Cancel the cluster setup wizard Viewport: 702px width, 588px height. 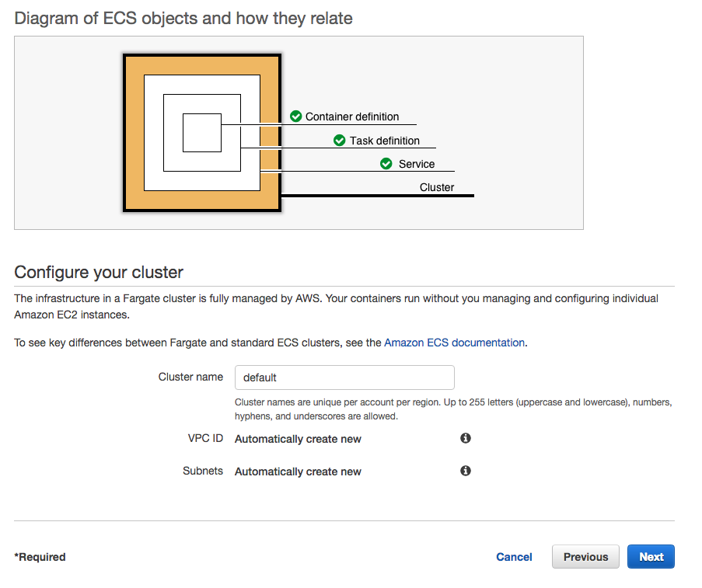tap(514, 557)
